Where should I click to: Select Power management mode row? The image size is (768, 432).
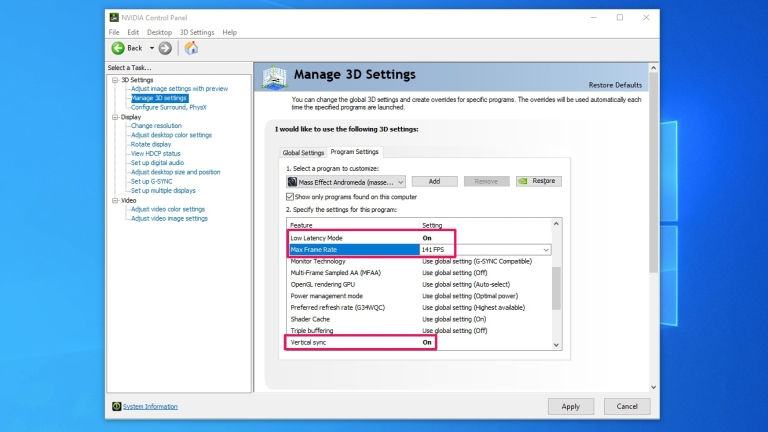[x=419, y=296]
